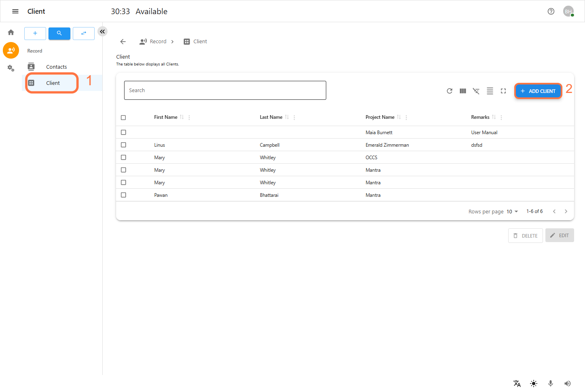Toggle the microphone icon at bottom
585x392 pixels.
pyautogui.click(x=550, y=383)
